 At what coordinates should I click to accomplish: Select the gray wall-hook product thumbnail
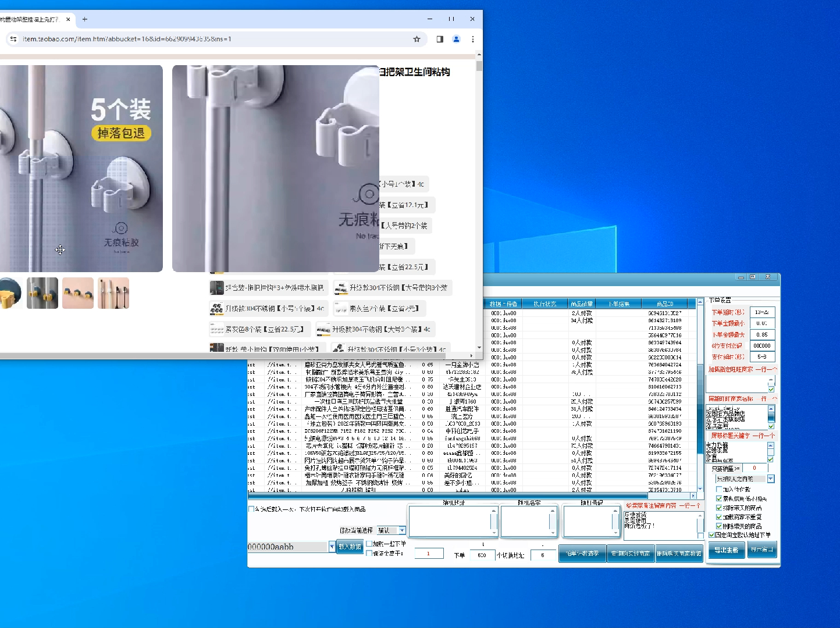point(42,293)
